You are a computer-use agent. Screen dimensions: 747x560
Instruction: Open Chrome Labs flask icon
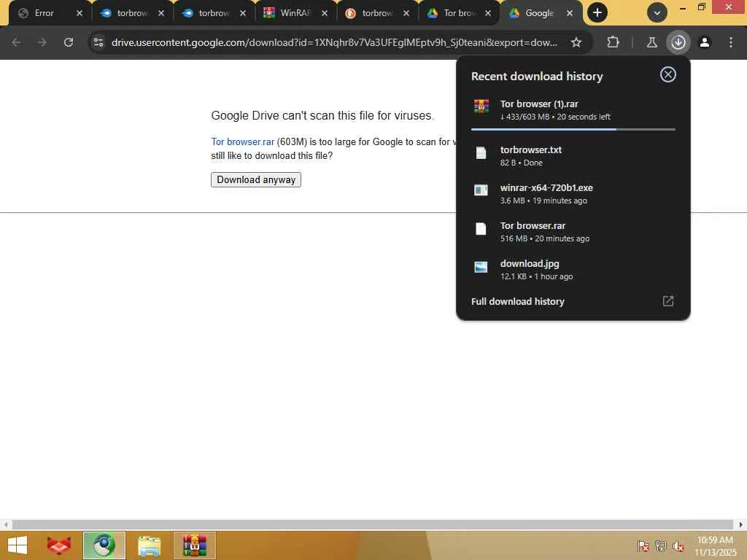click(x=651, y=42)
